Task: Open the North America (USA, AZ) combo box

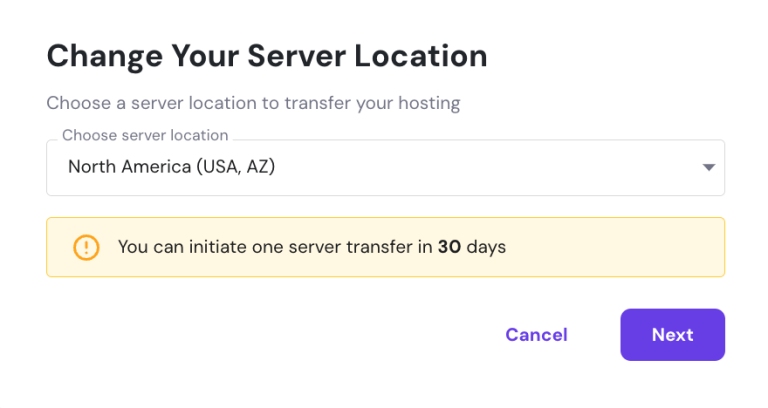Action: [x=384, y=168]
